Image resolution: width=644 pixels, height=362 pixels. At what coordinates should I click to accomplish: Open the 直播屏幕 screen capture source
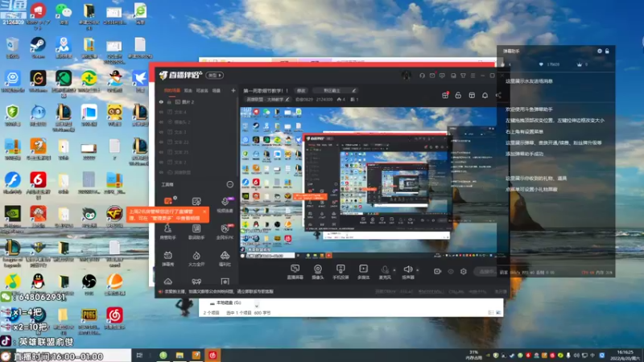point(295,272)
